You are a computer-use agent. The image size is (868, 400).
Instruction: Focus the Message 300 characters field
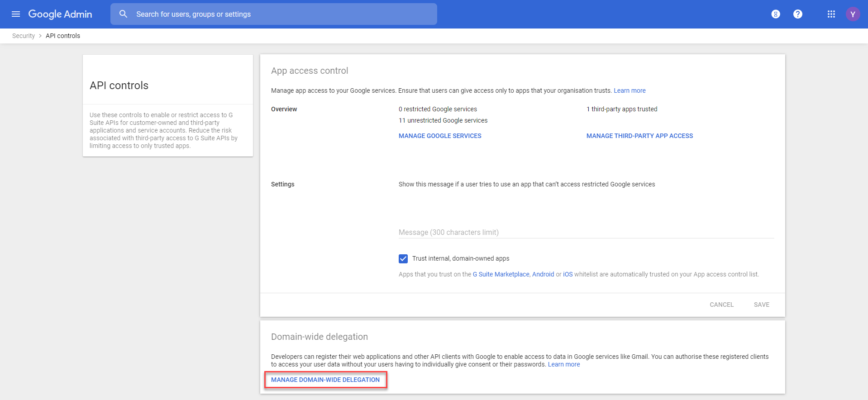(x=587, y=232)
